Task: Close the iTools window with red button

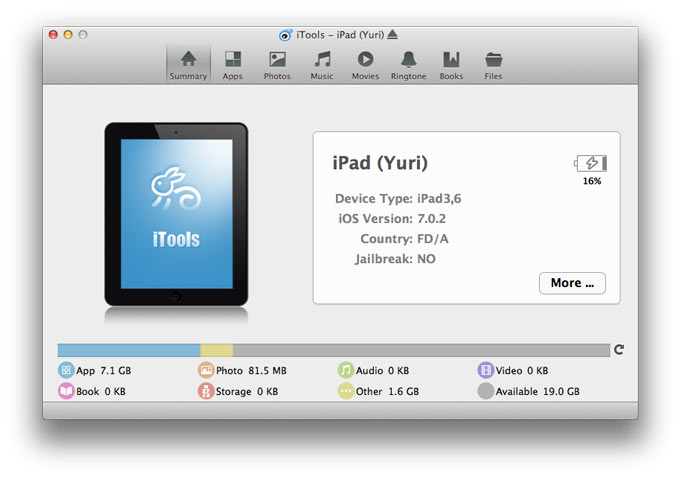Action: (53, 35)
